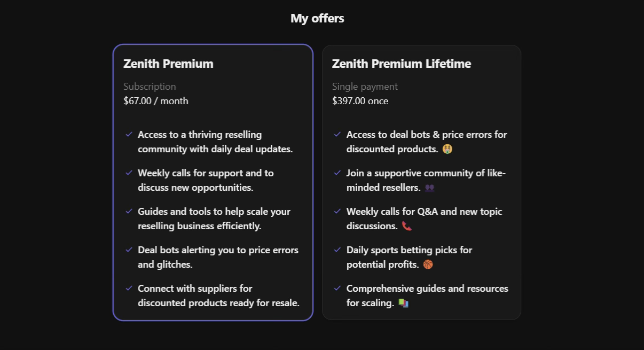
Task: Toggle the checkmark beside Comprehensive guides bullet
Action: [x=337, y=288]
